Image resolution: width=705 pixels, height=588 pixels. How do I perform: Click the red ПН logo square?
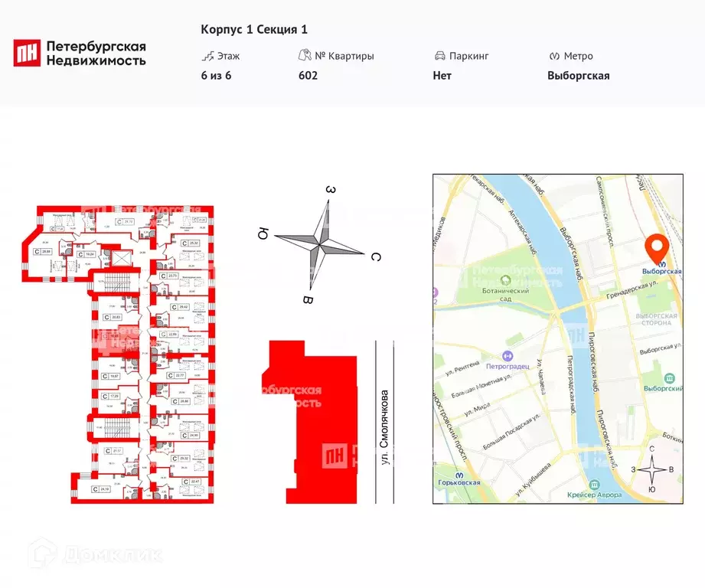[27, 53]
